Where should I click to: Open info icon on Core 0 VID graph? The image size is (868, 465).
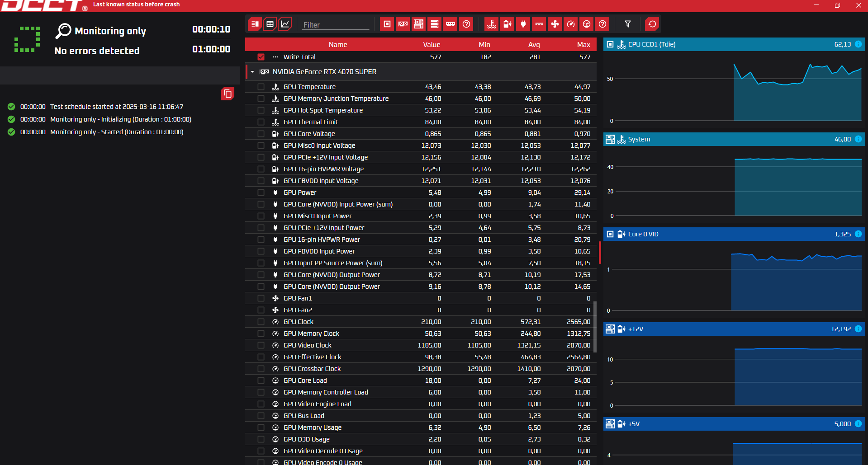(858, 234)
